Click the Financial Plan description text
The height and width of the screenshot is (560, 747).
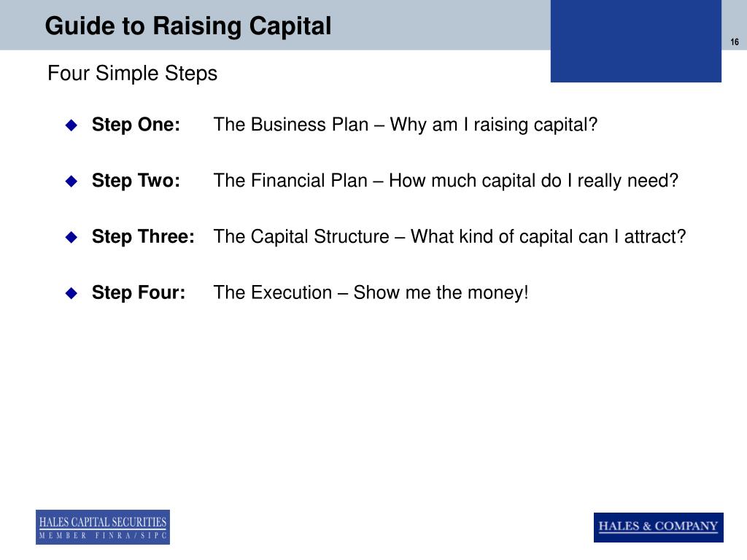[446, 181]
